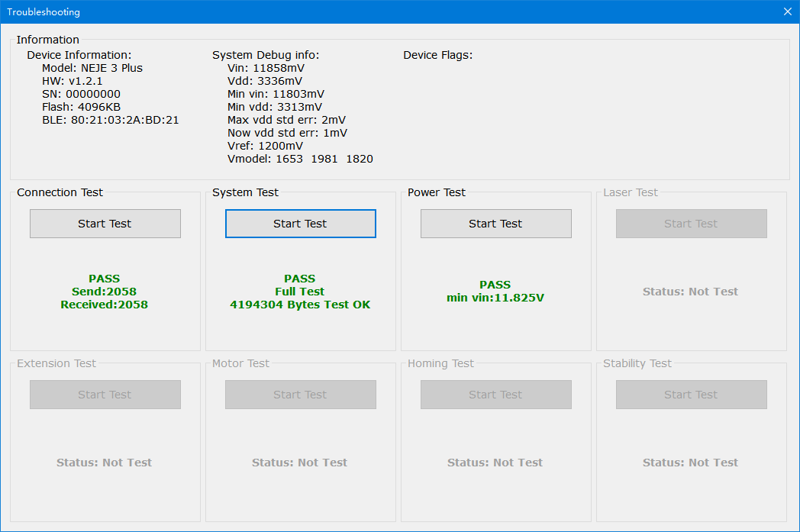Click the 4194304 Bytes Test OK message
Viewport: 800px width, 532px height.
tap(300, 305)
